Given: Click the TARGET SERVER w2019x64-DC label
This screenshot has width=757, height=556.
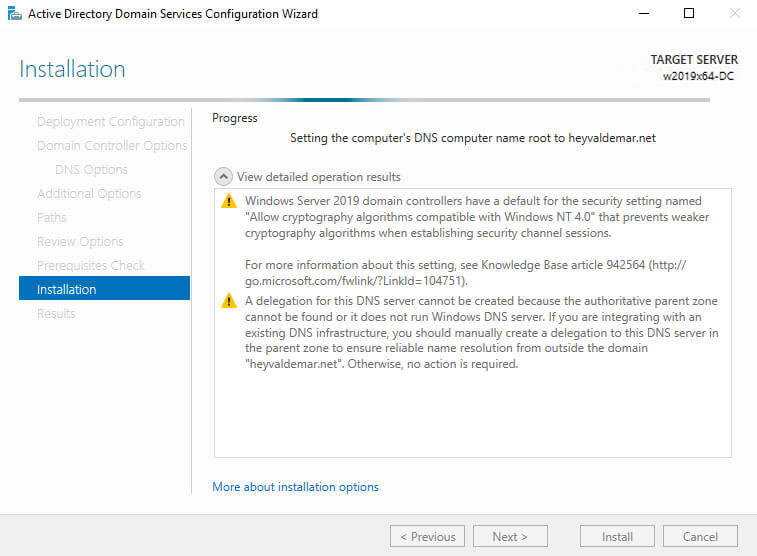Looking at the screenshot, I should coord(694,68).
